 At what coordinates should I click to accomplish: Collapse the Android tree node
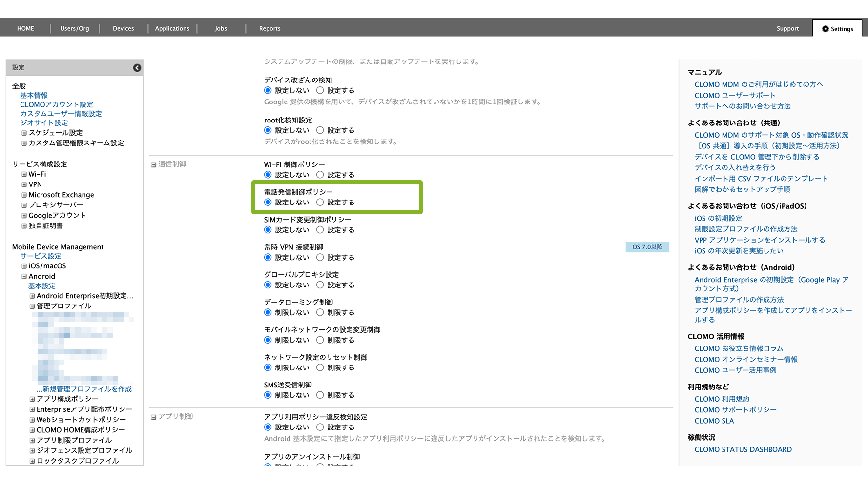coord(24,276)
